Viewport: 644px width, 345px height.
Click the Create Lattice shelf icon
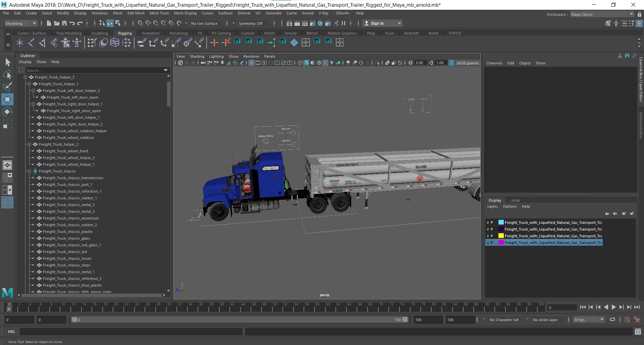[x=115, y=43]
